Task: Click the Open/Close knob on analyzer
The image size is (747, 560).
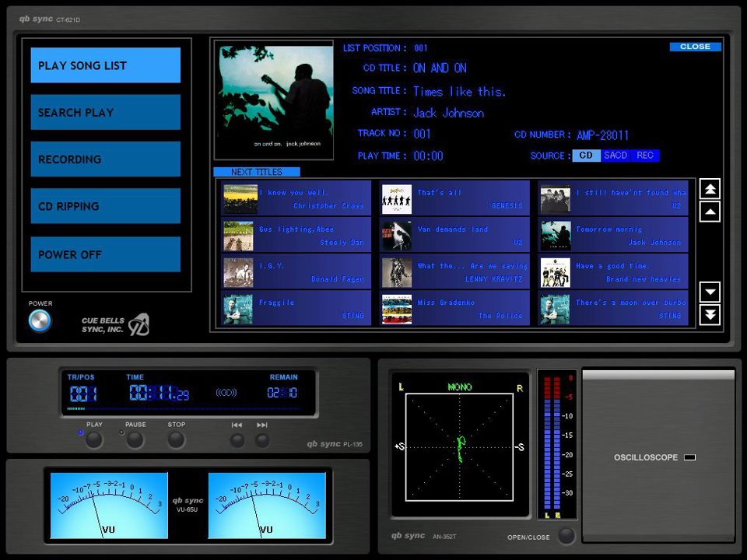Action: click(566, 536)
